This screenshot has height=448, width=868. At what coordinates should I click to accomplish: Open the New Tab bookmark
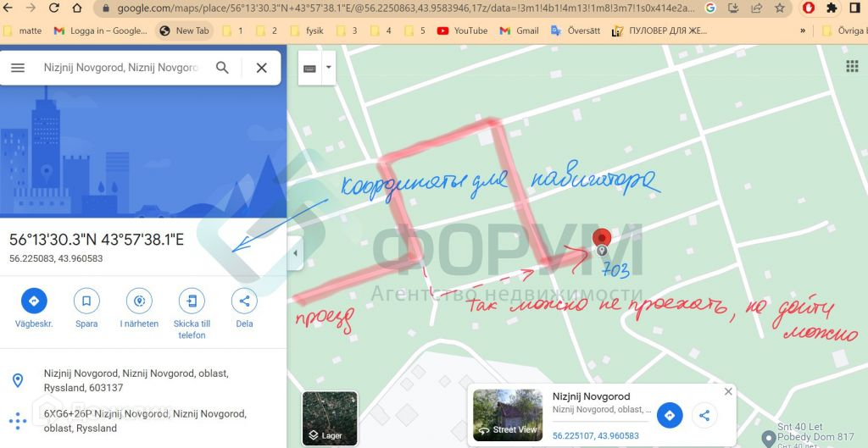point(185,31)
